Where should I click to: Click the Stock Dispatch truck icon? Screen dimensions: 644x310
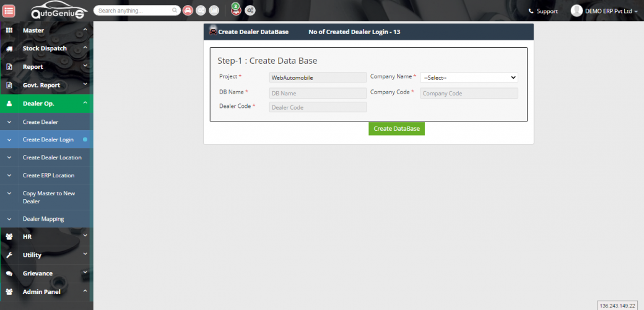(9, 48)
